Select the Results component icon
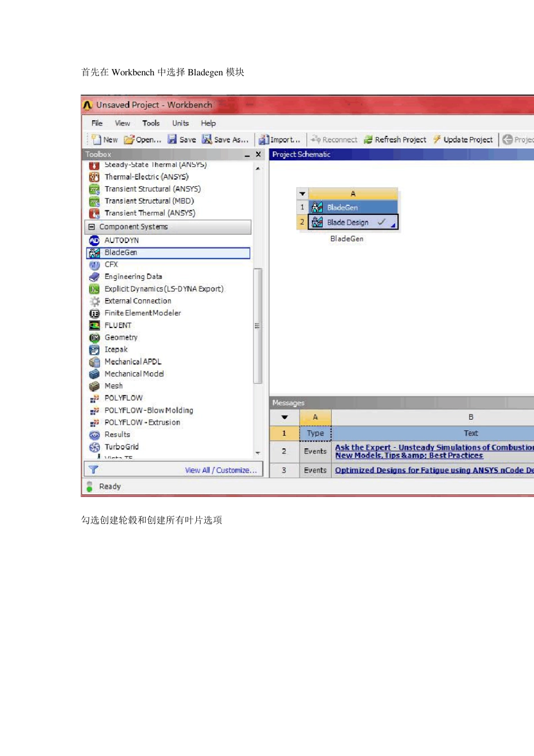The width and height of the screenshot is (534, 756). click(x=94, y=435)
